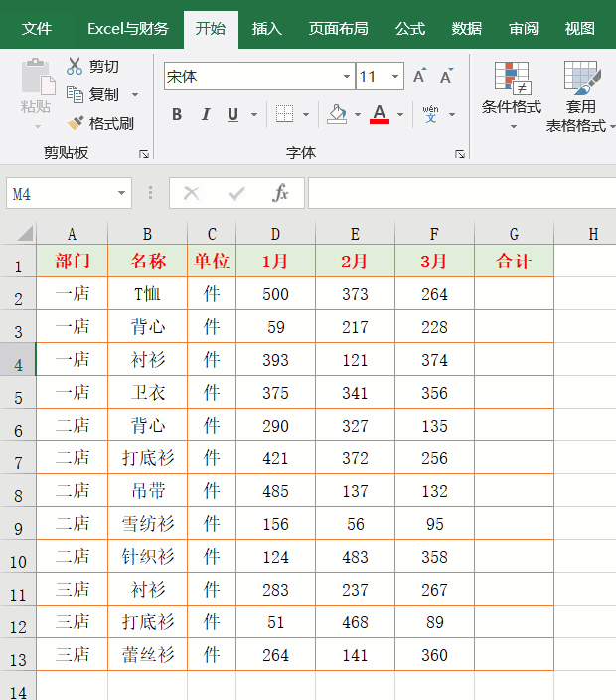Apply cell borders icon

click(x=284, y=114)
